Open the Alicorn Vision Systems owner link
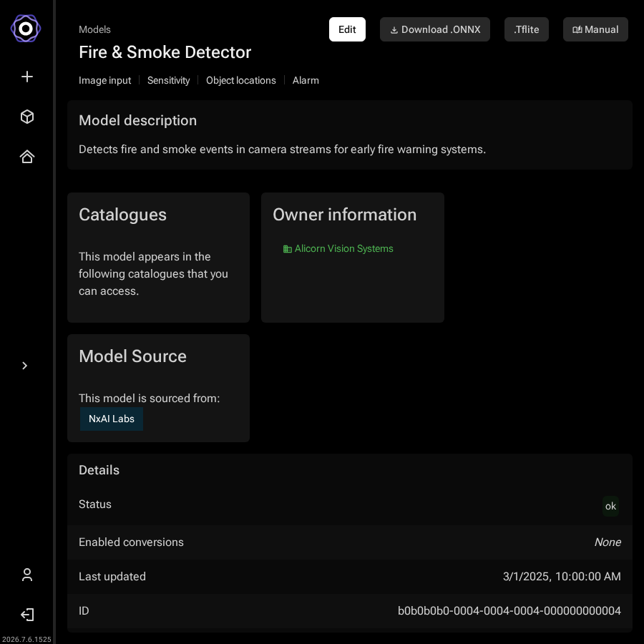 [x=343, y=248]
